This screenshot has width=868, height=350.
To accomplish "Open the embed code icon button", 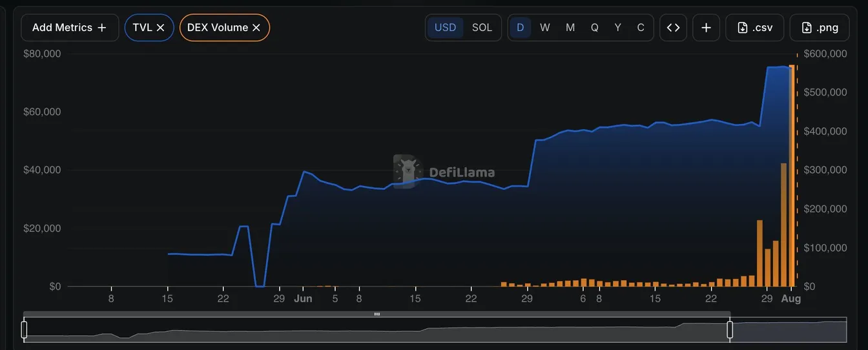I will point(673,28).
